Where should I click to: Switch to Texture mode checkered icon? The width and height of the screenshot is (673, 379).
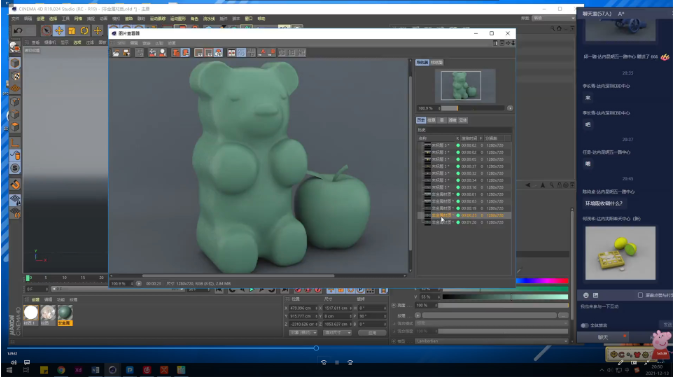pyautogui.click(x=15, y=76)
